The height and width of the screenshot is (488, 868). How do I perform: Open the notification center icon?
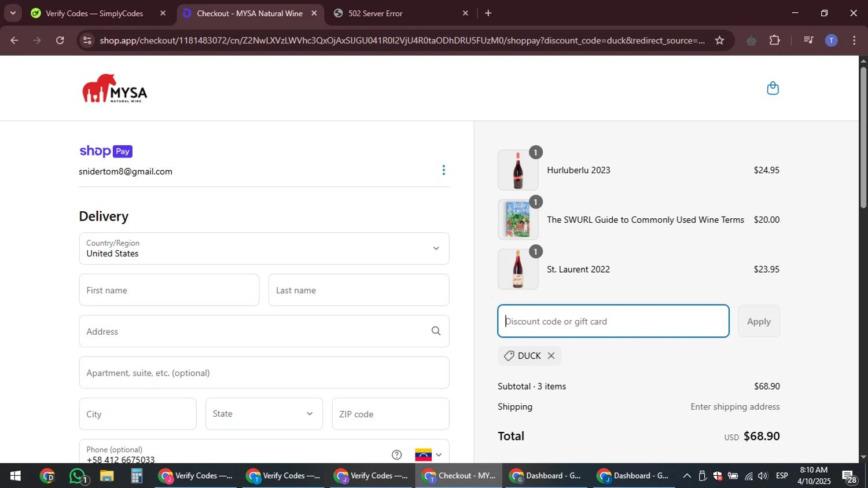[850, 476]
